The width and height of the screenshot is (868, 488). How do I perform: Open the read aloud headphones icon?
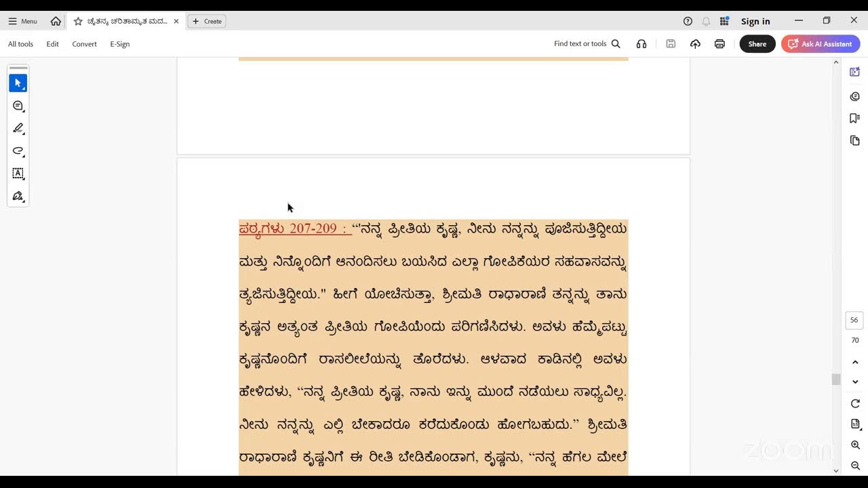tap(642, 44)
